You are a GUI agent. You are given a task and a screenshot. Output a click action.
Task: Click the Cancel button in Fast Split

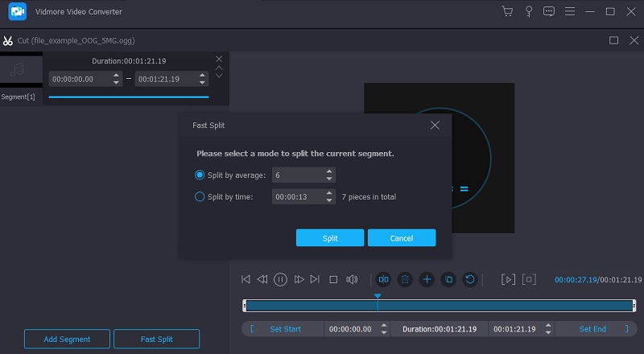tap(401, 238)
